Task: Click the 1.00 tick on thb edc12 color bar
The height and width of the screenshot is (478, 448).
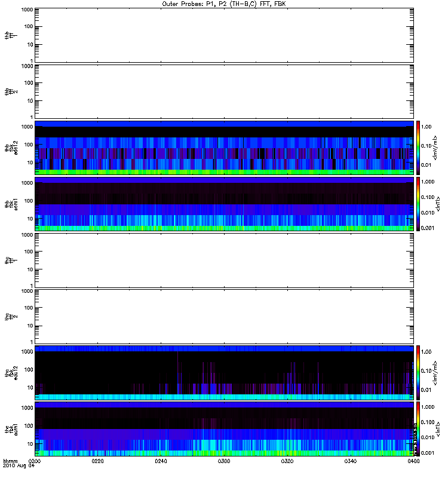Action: (x=426, y=127)
